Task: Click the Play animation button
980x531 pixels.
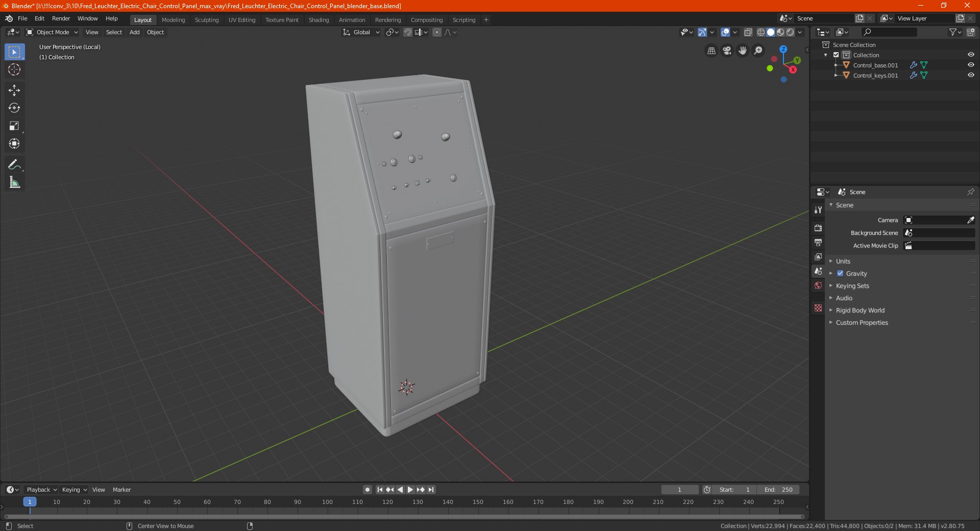Action: (x=410, y=490)
